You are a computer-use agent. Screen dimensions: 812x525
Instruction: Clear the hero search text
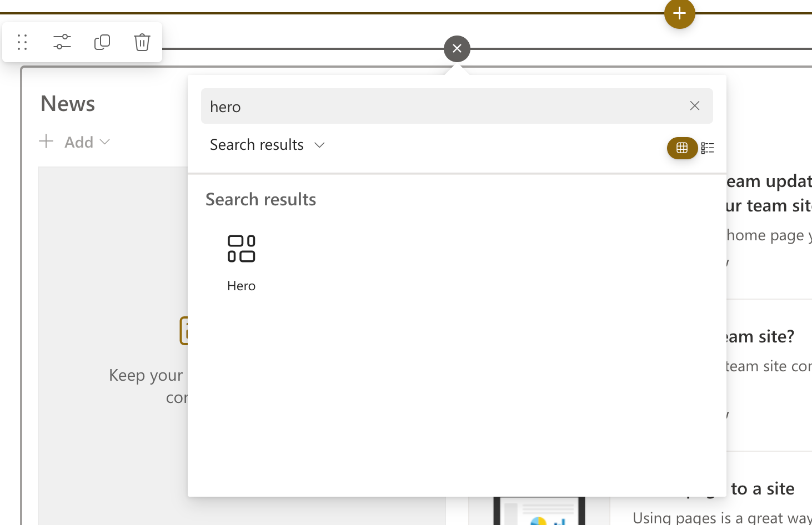pyautogui.click(x=694, y=106)
